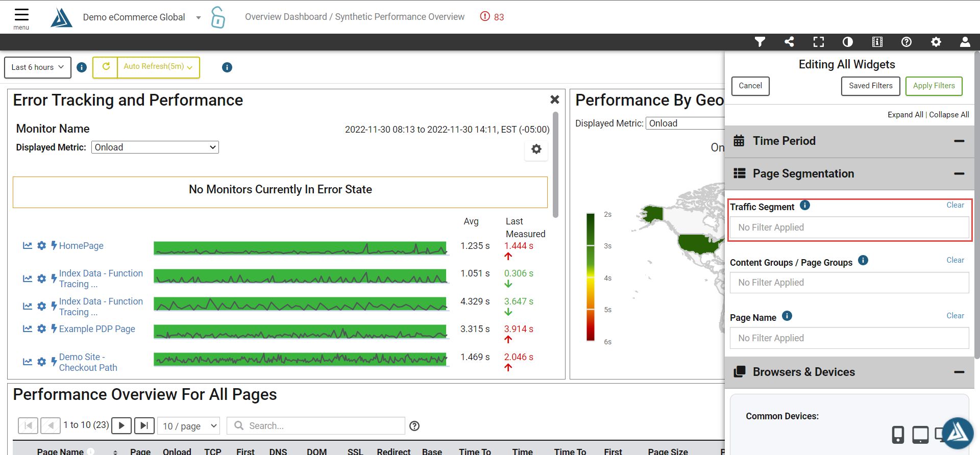Click Collapse All link

point(949,115)
